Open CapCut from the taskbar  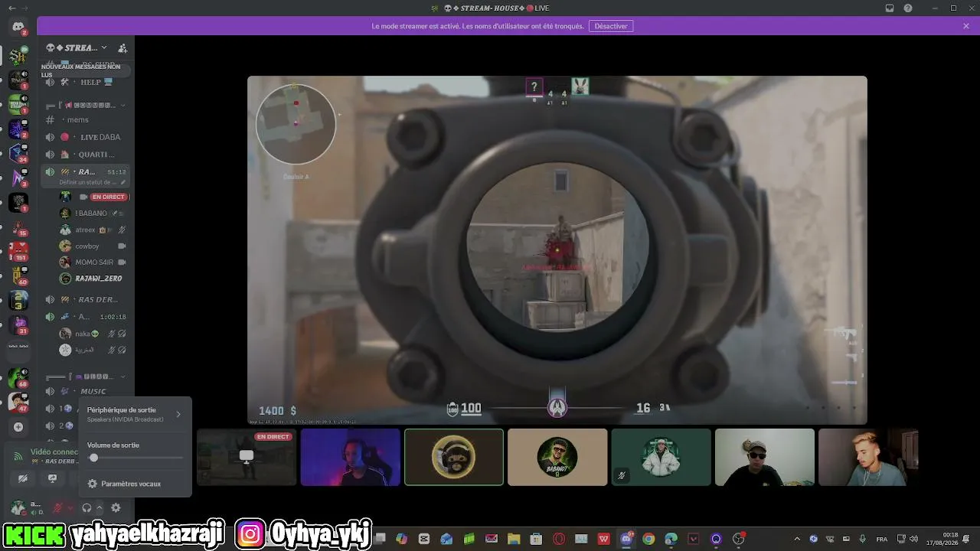pyautogui.click(x=424, y=539)
